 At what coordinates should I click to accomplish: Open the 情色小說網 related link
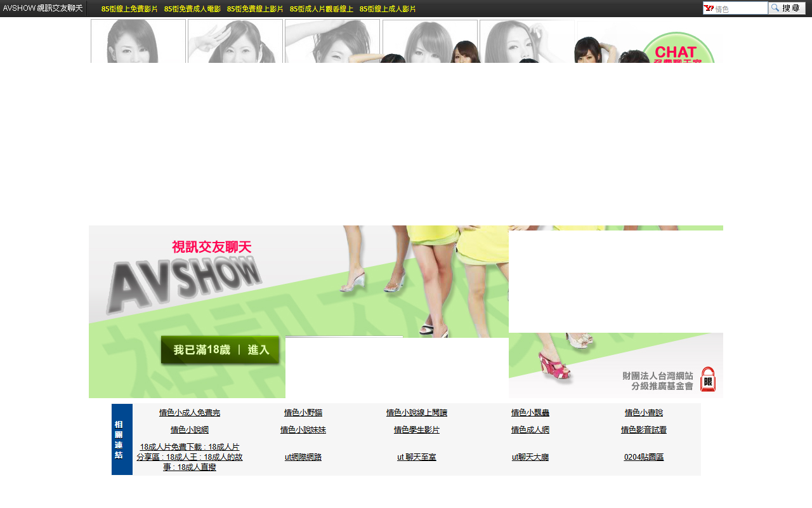click(190, 430)
